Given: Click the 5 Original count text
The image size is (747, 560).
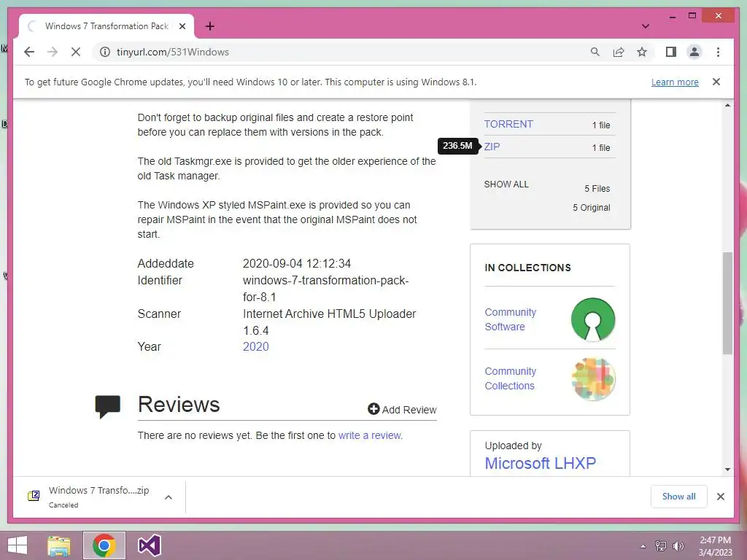Looking at the screenshot, I should point(591,208).
